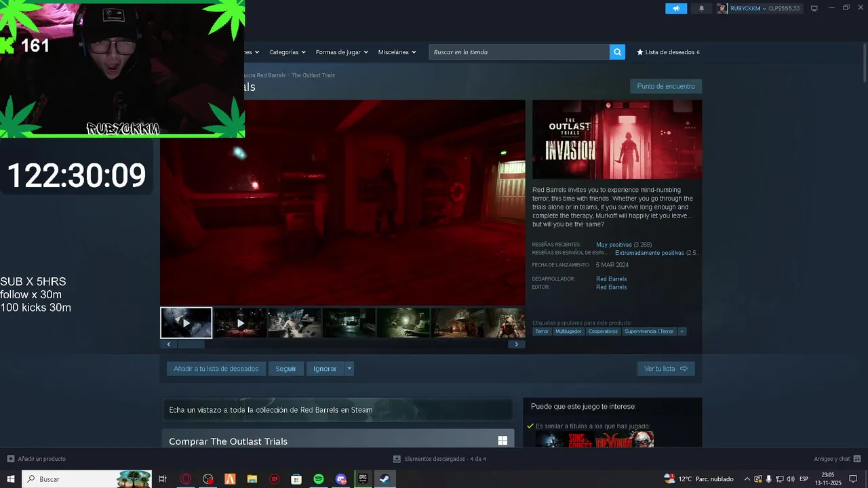Focus the 'Buscar en la tienda' search field
This screenshot has width=868, height=488.
[519, 52]
